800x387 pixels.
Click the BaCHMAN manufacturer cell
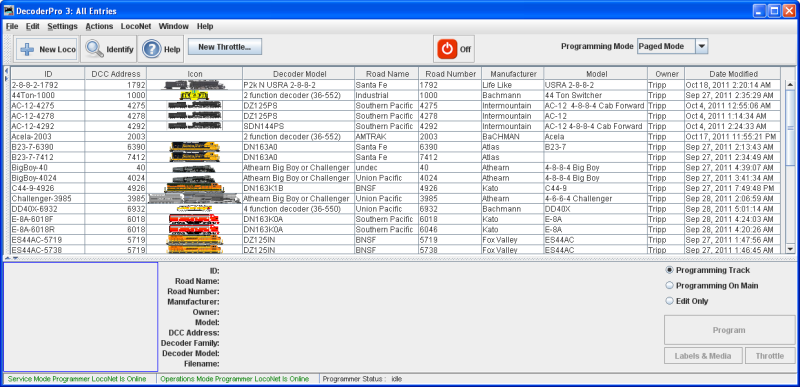(513, 137)
